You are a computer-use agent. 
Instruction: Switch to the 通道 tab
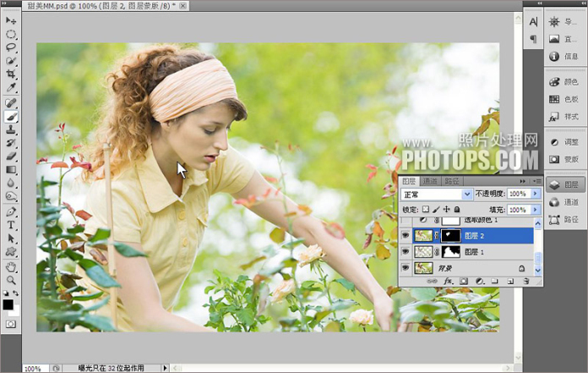pos(430,181)
